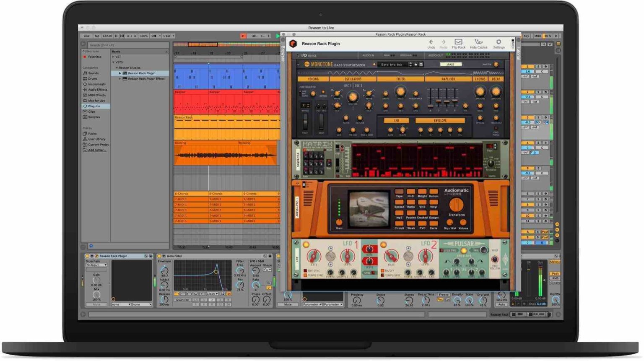Open the vertical Tutorial tab
644x361 pixels.
tap(518, 53)
